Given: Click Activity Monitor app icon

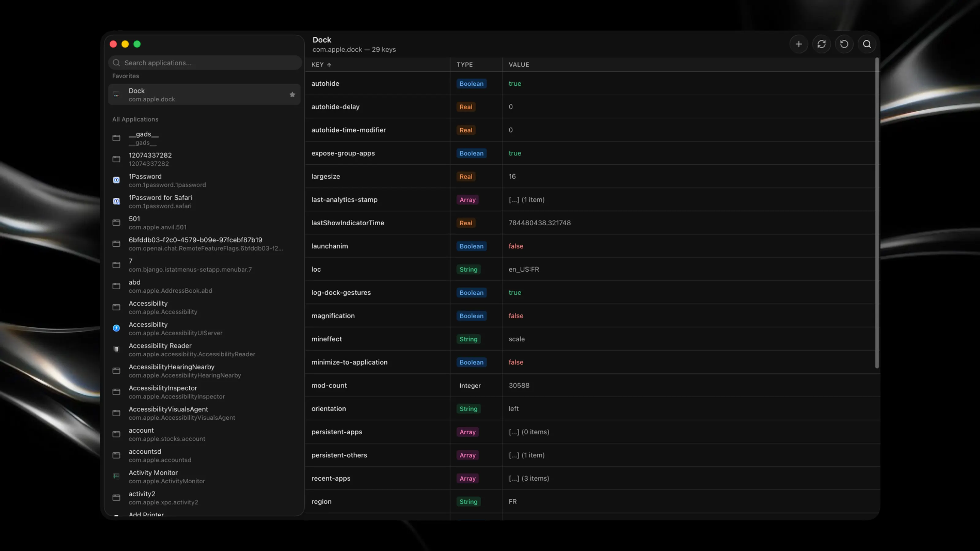Looking at the screenshot, I should point(116,476).
